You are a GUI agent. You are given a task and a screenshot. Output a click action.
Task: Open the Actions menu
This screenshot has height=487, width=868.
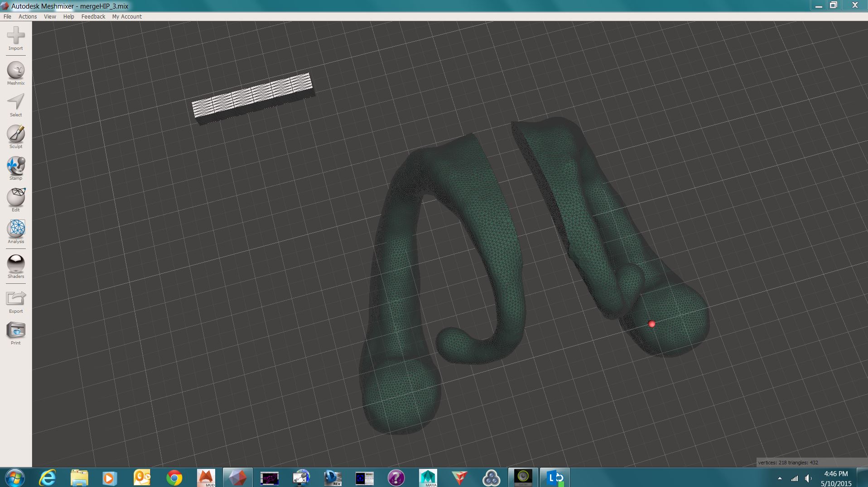(x=28, y=16)
